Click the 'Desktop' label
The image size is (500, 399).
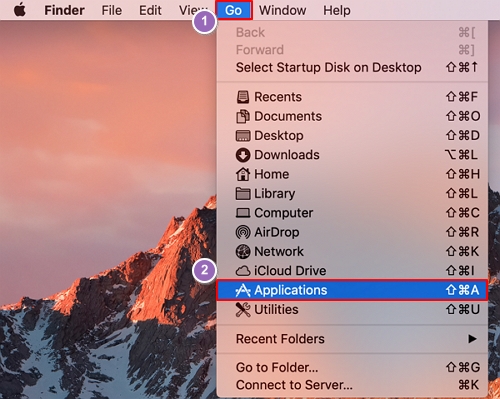pyautogui.click(x=279, y=136)
